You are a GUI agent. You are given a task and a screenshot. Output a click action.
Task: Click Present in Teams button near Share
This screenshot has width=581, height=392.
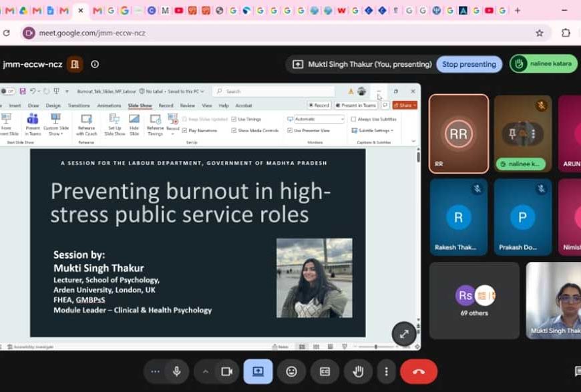point(356,106)
